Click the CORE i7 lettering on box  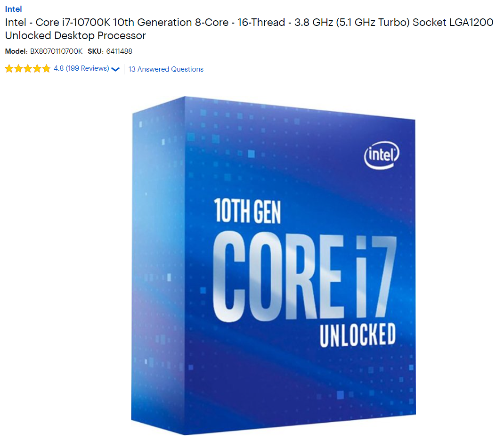(x=304, y=277)
